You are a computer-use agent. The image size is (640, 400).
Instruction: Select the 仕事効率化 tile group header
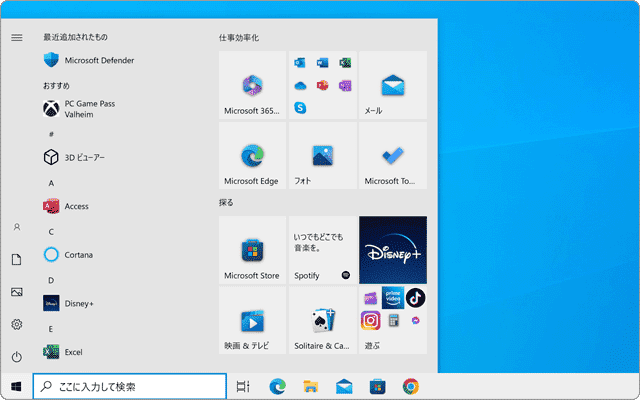point(239,38)
